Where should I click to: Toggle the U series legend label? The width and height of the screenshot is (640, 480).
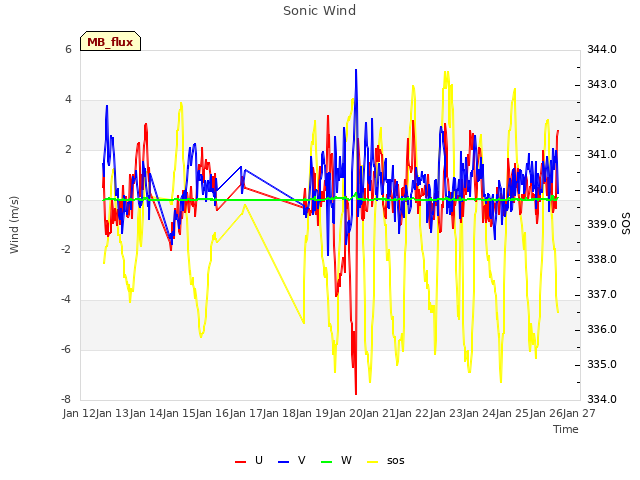[x=259, y=460]
